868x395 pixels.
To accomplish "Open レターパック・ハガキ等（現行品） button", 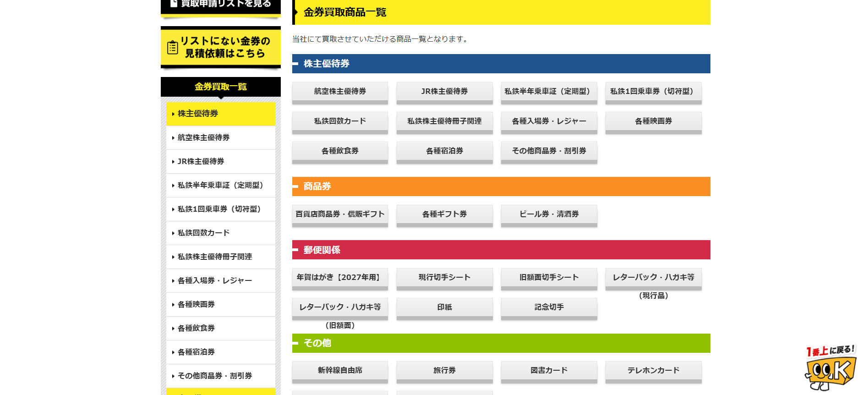I will pyautogui.click(x=653, y=279).
